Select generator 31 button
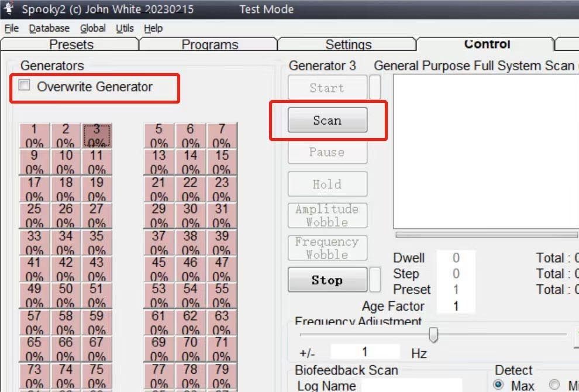Screen dimensions: 579x392 pyautogui.click(x=222, y=215)
